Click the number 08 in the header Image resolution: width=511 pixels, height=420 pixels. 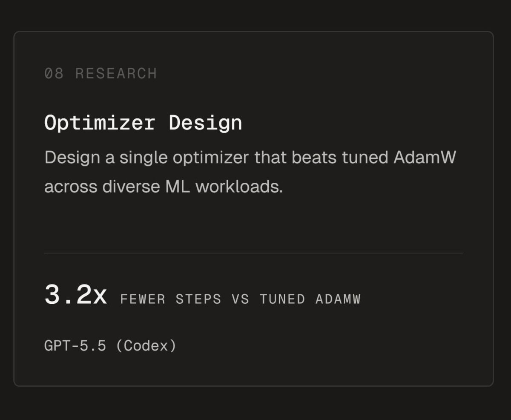coord(54,74)
